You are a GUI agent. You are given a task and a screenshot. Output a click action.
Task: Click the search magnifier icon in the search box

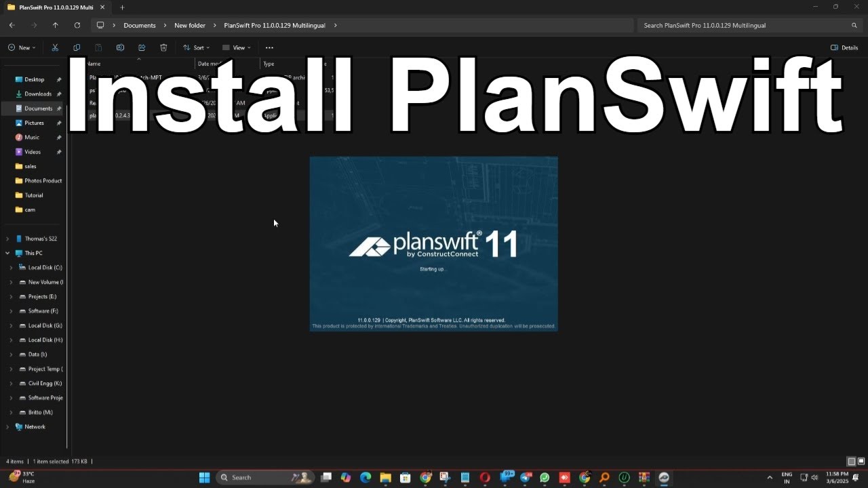click(854, 25)
